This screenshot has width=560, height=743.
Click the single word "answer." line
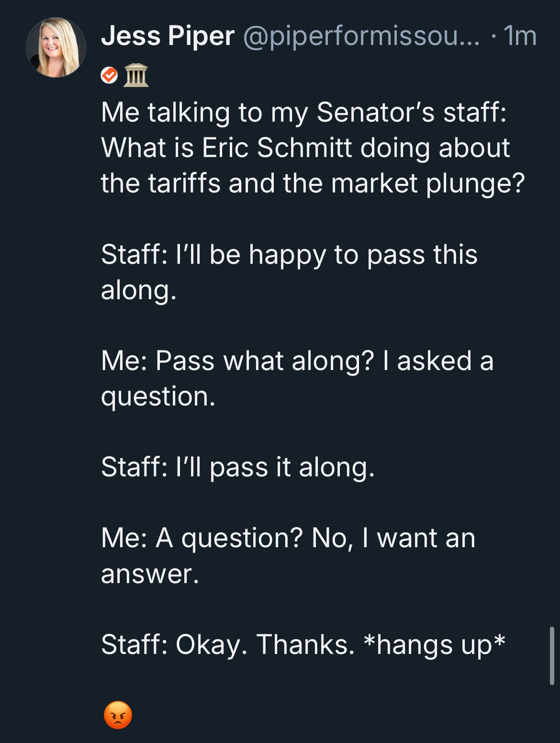[150, 574]
